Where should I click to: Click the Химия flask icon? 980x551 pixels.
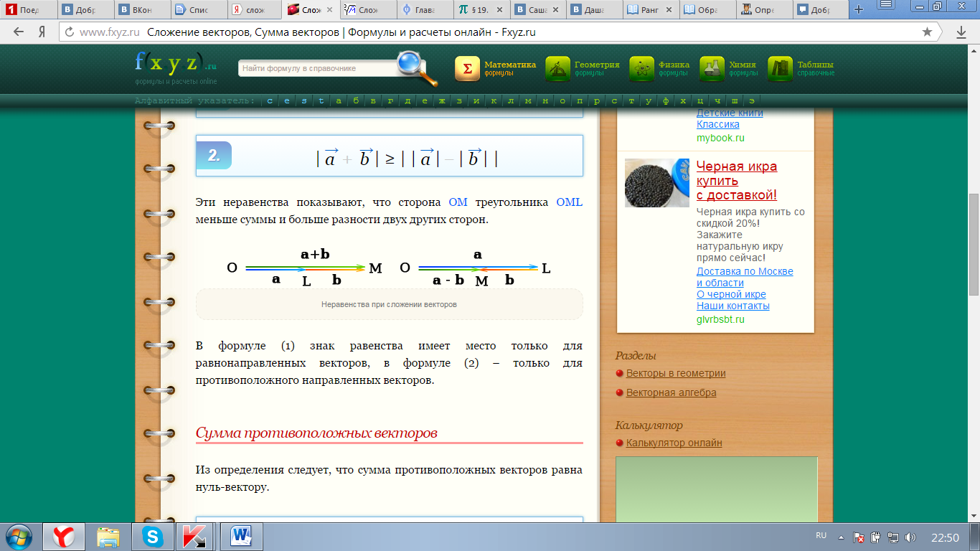point(712,69)
